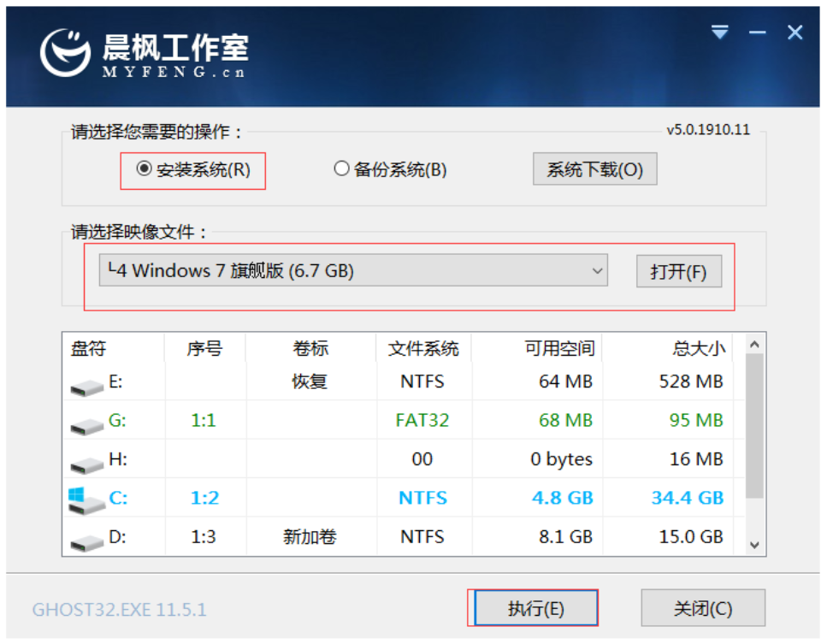
Task: Click the 16 MB total size cell
Action: [696, 459]
